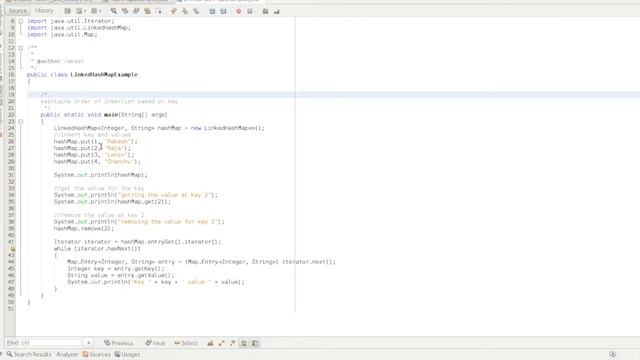Click the Shift Line Left icon
This screenshot has width=640, height=360.
tap(212, 11)
